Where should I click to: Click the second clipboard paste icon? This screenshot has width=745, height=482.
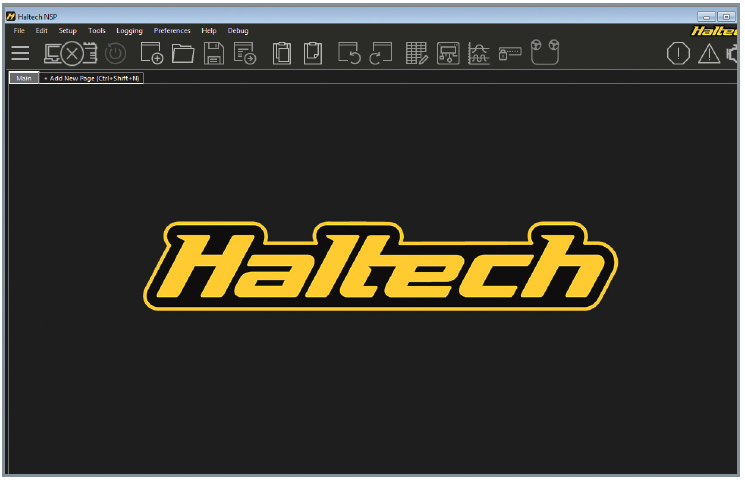point(313,53)
